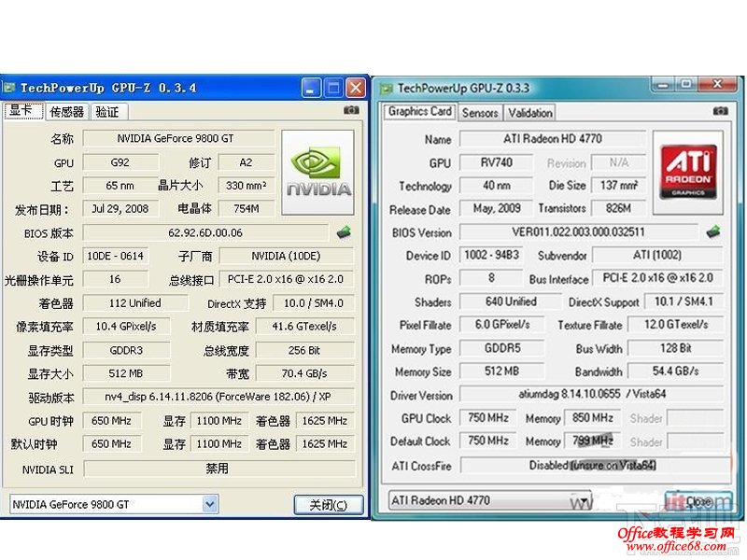Screen dimensions: 747x560
Task: Expand the NVIDIA GeForce 9800 GT dropdown arrow
Action: coord(209,504)
